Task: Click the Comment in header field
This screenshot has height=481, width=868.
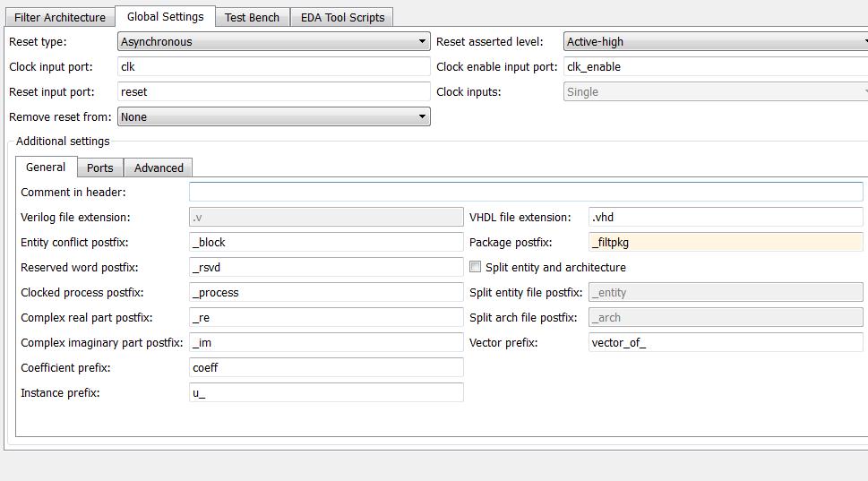Action: 526,192
